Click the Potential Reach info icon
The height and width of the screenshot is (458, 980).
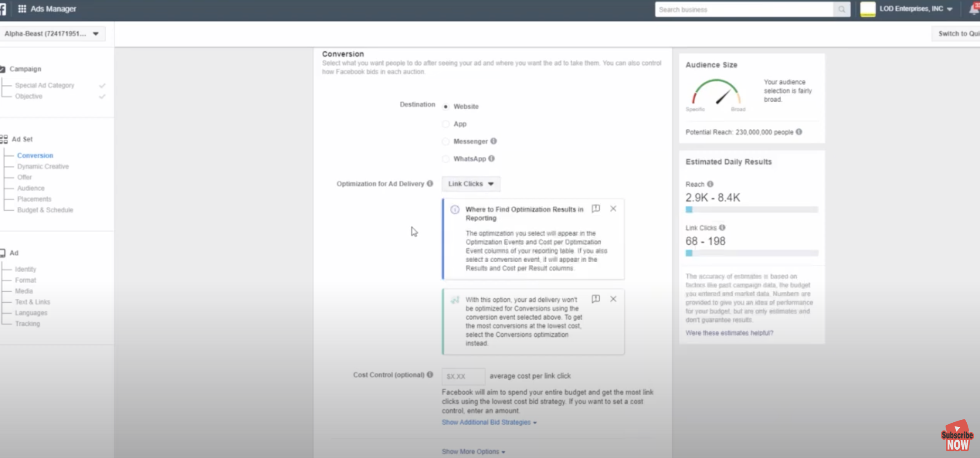point(799,132)
